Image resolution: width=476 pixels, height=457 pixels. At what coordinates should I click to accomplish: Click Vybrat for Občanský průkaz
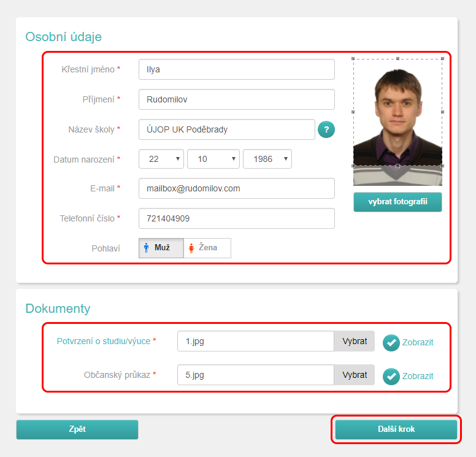(x=355, y=375)
